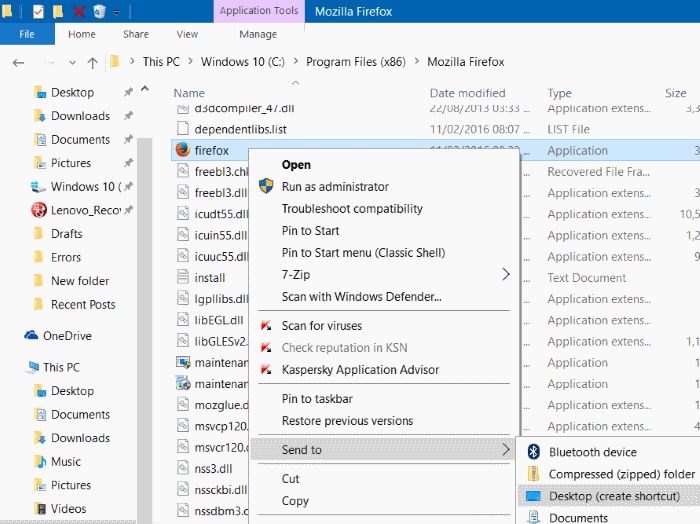
Task: Open the Customize Quick Access Toolbar dropdown arrow
Action: (116, 12)
